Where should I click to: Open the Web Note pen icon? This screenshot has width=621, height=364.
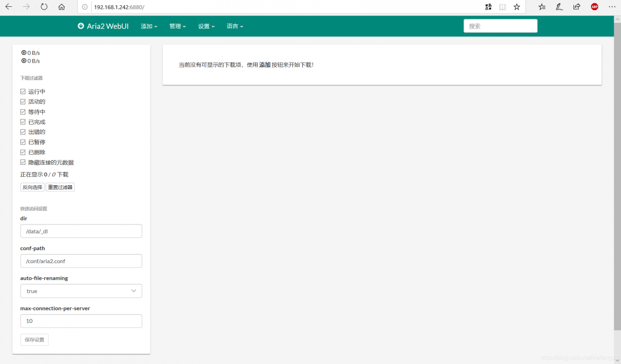point(559,7)
